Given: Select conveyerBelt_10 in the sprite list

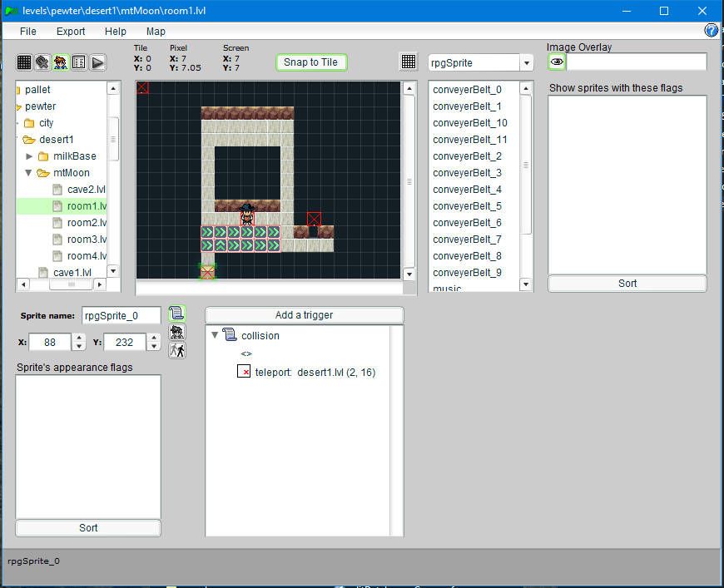Looking at the screenshot, I should [469, 123].
